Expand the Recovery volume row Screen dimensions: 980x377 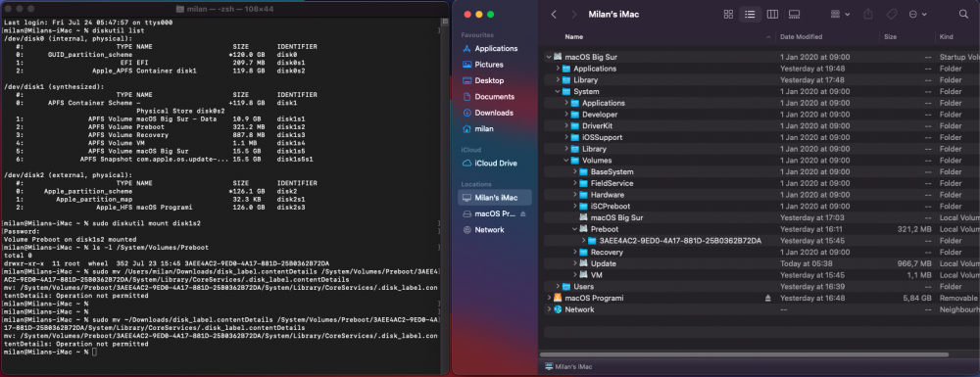[x=575, y=253]
